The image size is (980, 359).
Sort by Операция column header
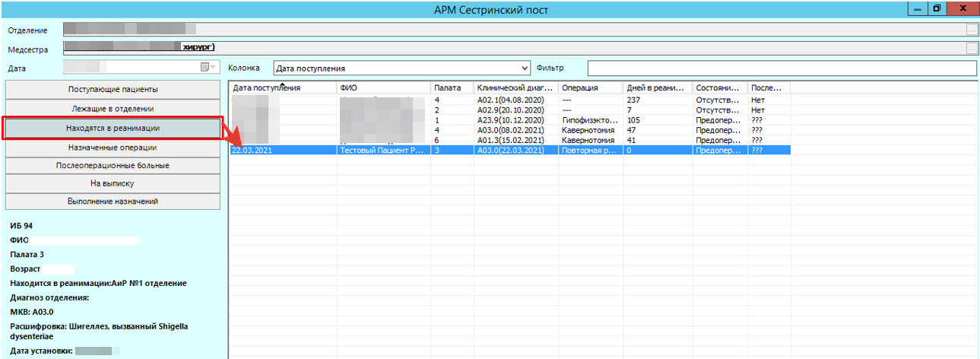pyautogui.click(x=591, y=88)
